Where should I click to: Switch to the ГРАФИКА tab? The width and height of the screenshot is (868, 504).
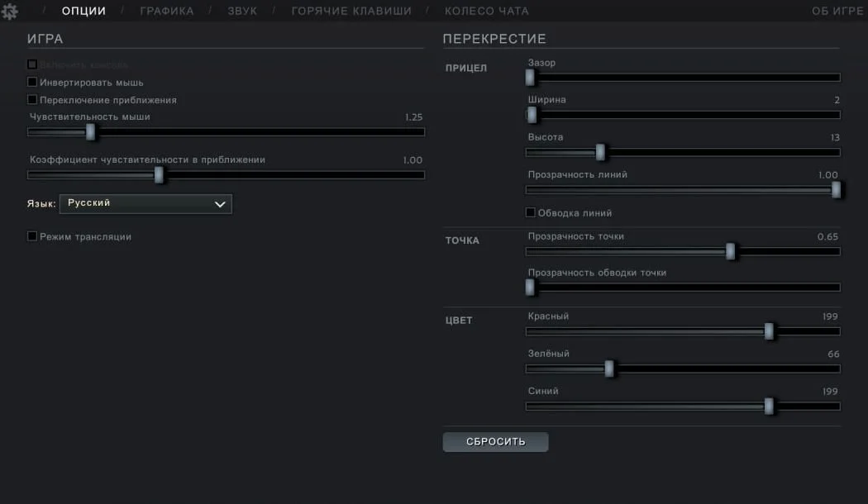(167, 11)
